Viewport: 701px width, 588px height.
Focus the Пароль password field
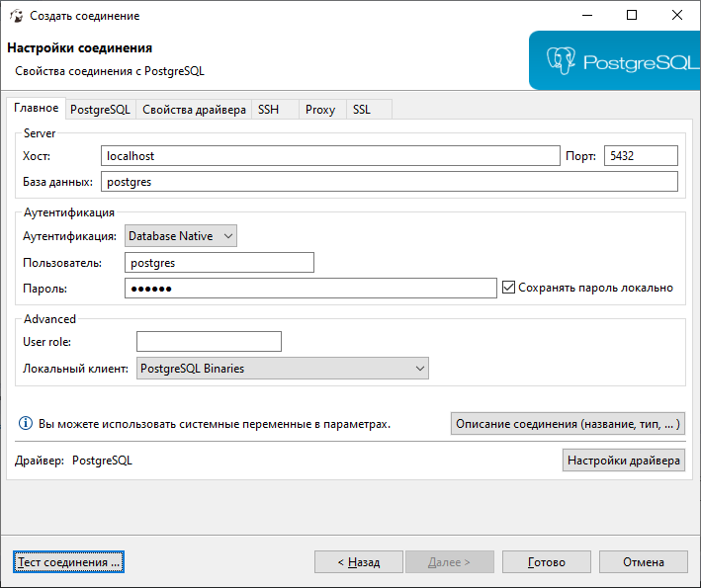point(310,289)
